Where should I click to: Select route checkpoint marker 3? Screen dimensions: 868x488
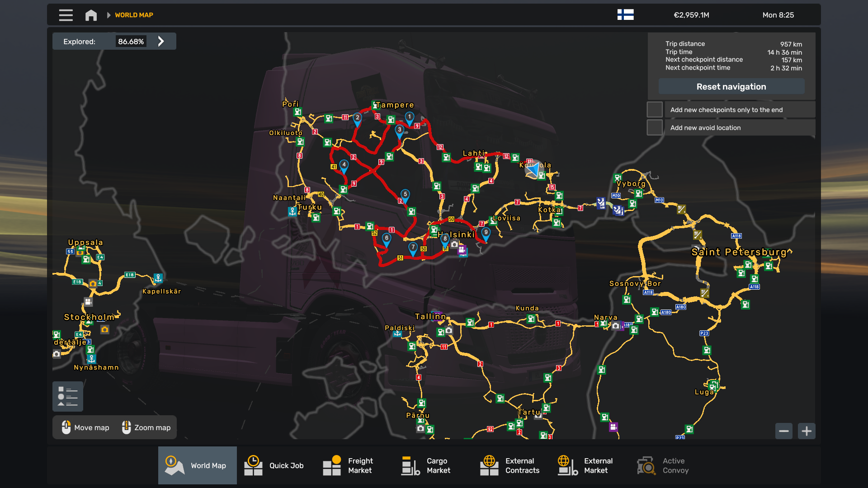399,131
